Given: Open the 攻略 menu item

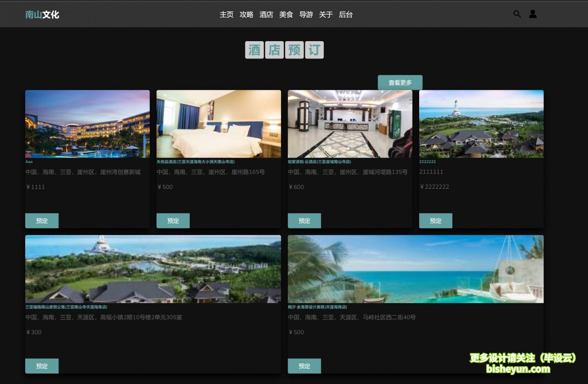Looking at the screenshot, I should point(246,14).
